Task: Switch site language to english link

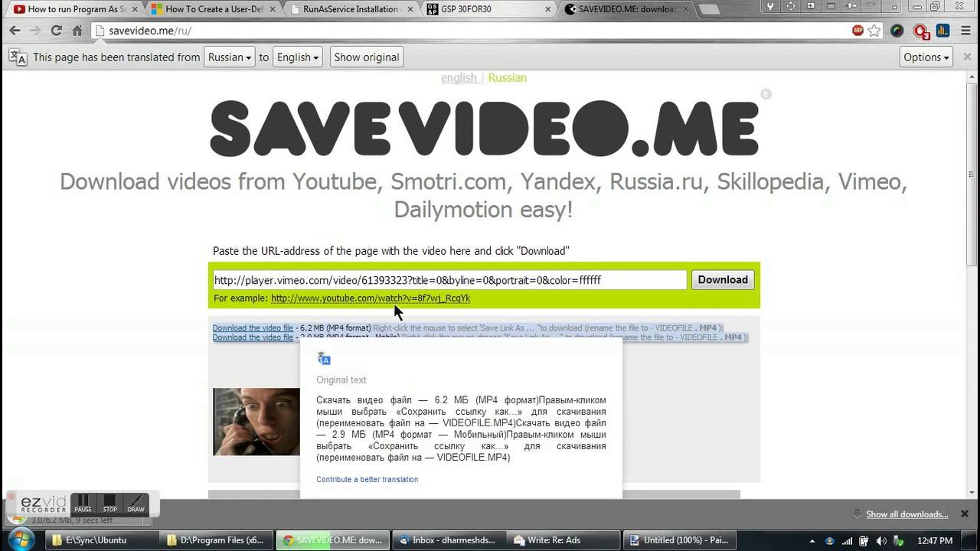Action: pos(459,78)
